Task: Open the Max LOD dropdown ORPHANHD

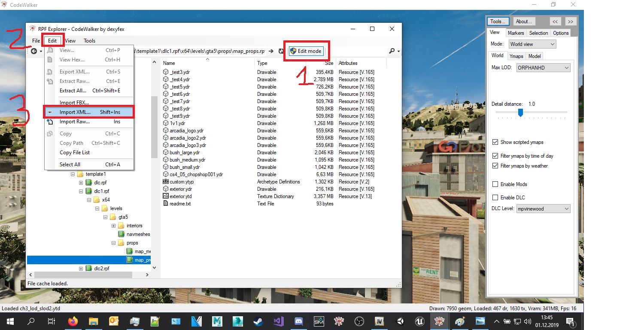Action: point(543,67)
